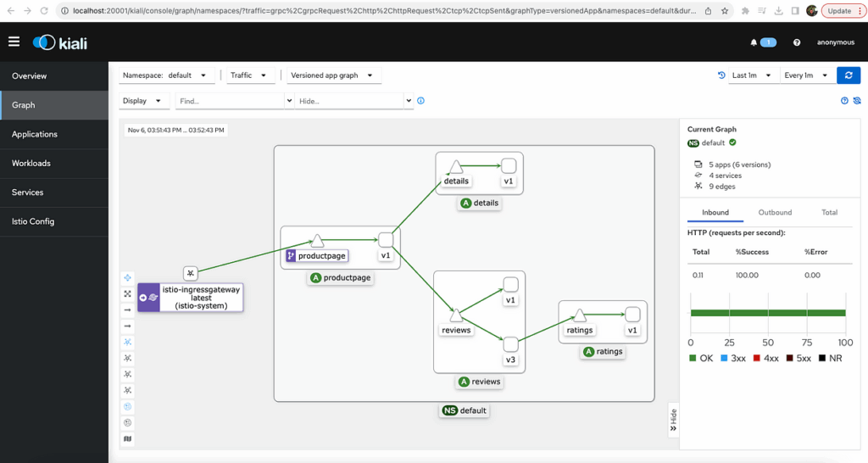This screenshot has height=463, width=868.
Task: Expand the Versioned app graph dropdown
Action: 331,75
